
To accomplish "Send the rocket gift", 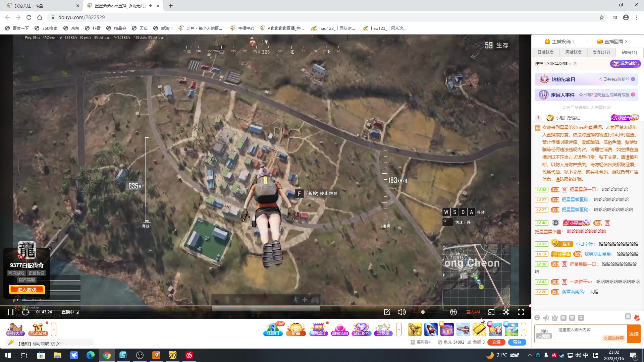I will pos(431,329).
